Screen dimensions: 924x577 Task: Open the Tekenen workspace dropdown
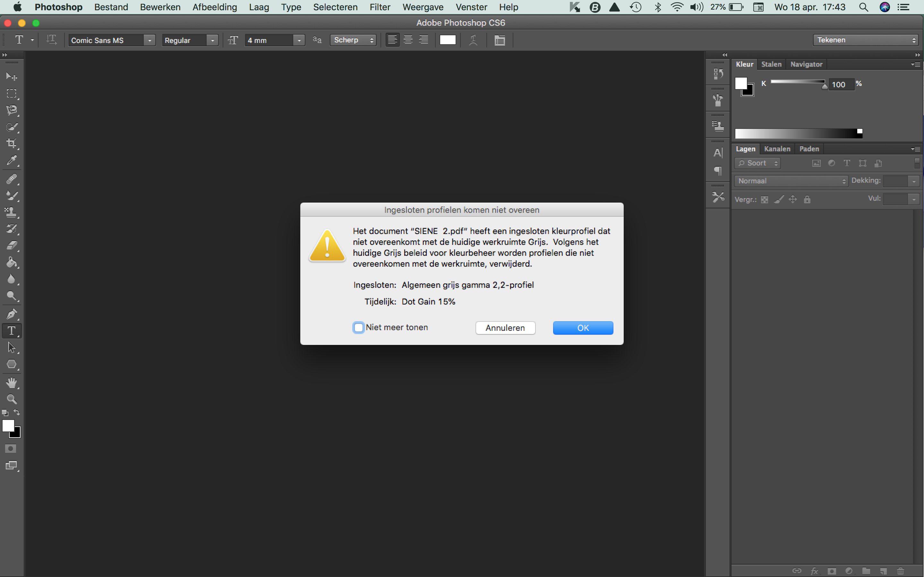pyautogui.click(x=865, y=40)
